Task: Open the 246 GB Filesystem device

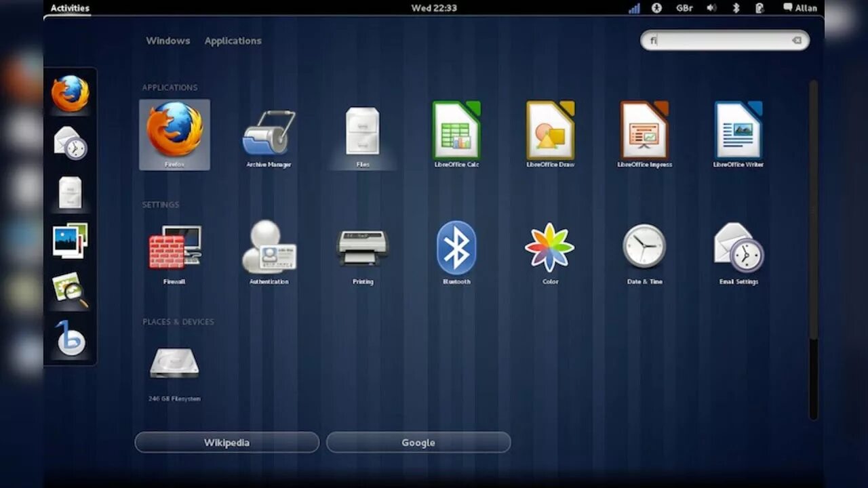Action: [x=174, y=373]
